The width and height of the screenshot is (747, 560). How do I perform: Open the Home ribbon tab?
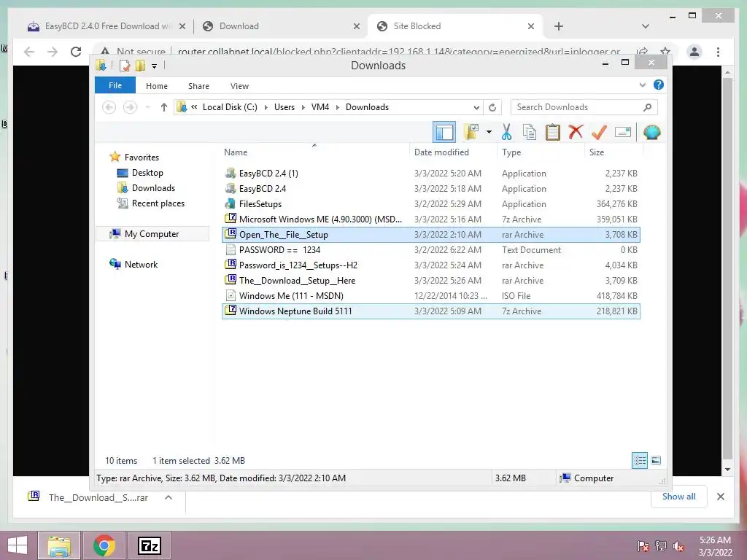click(x=157, y=86)
